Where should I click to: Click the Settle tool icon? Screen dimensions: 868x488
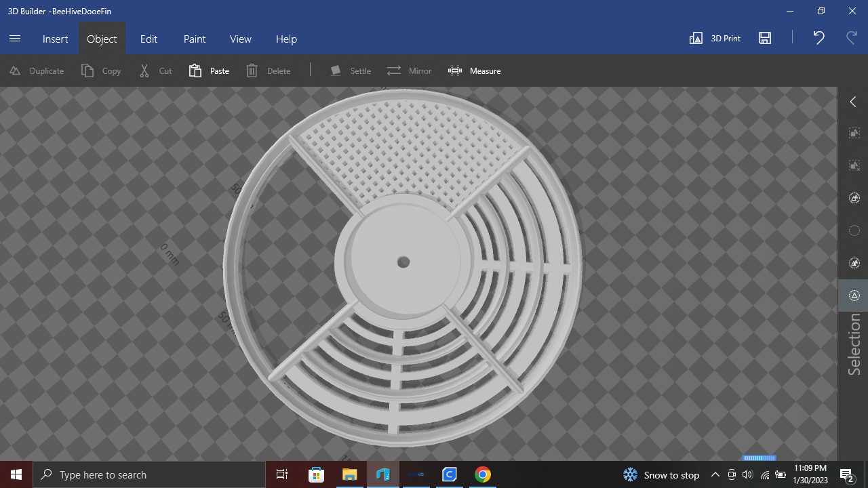[x=336, y=70]
